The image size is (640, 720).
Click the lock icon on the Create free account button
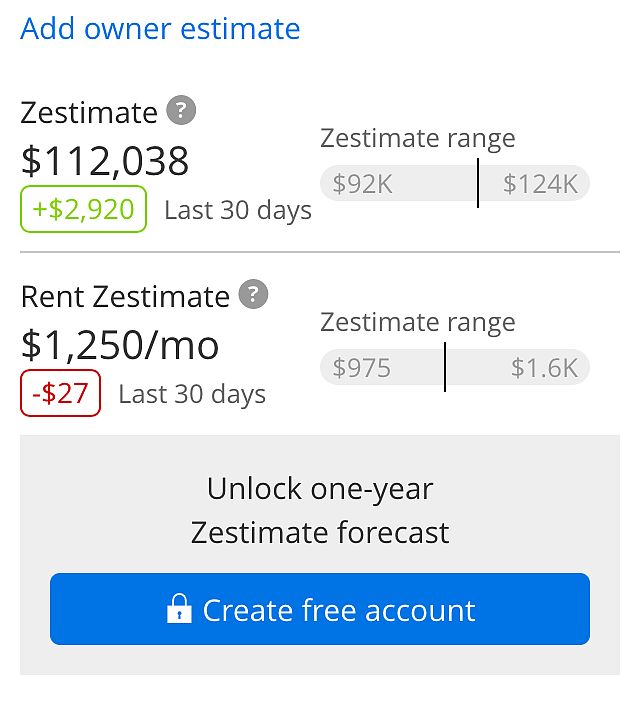tap(179, 608)
